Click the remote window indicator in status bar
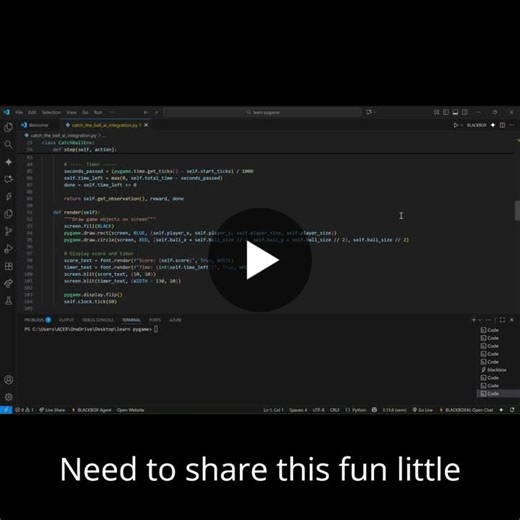 point(6,410)
